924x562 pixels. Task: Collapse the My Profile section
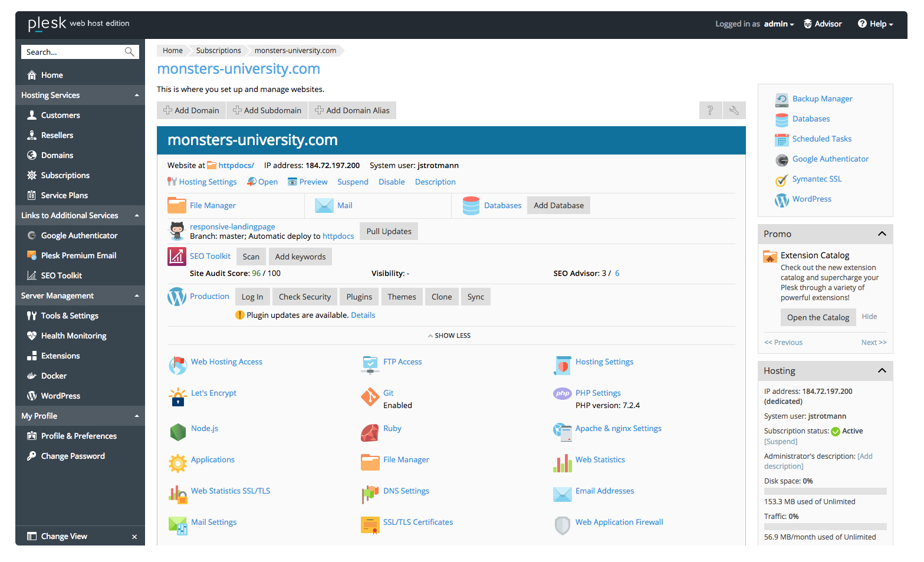pos(137,416)
